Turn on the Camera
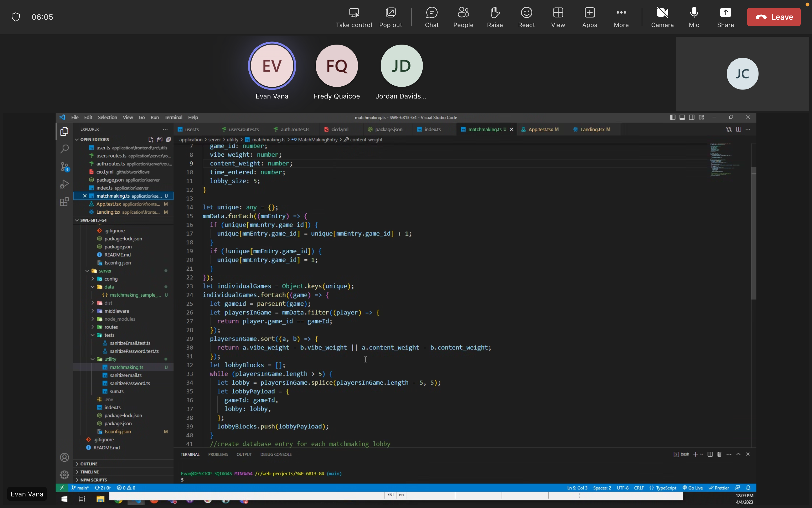The width and height of the screenshot is (812, 508). point(662,17)
